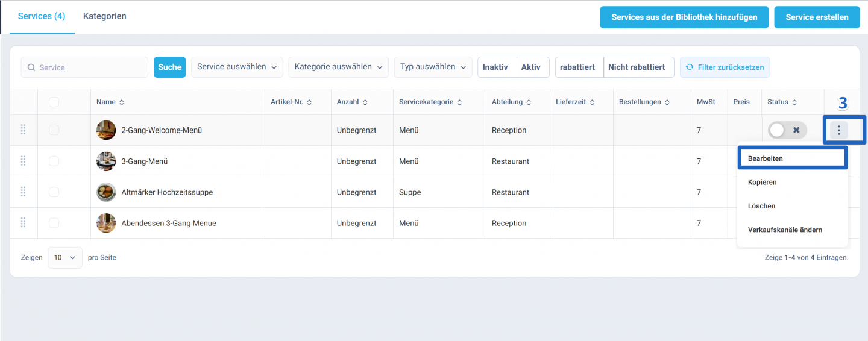Click Services aus der Bibliothek hinzufügen
Image resolution: width=868 pixels, height=341 pixels.
tap(684, 17)
